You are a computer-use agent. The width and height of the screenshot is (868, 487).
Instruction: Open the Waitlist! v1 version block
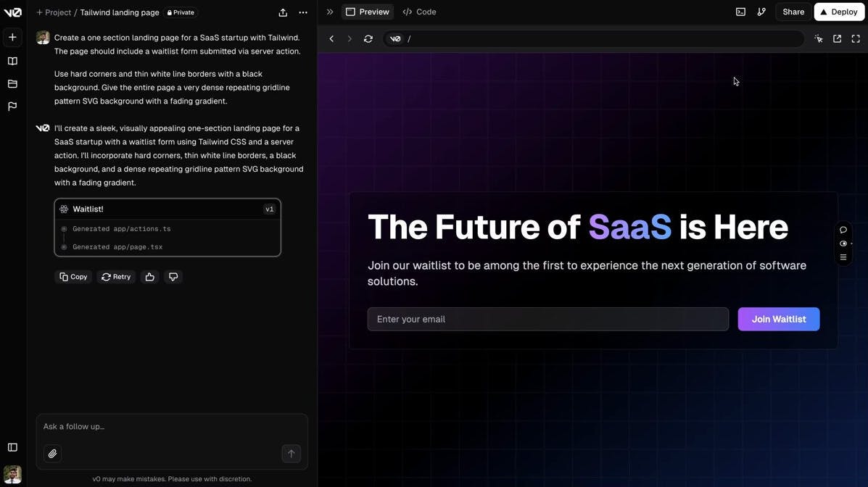pyautogui.click(x=168, y=209)
